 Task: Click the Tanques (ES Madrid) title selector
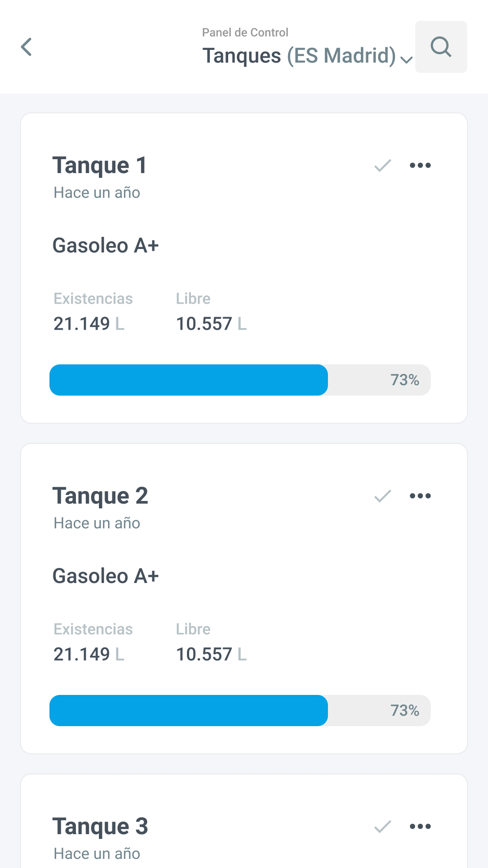[299, 56]
